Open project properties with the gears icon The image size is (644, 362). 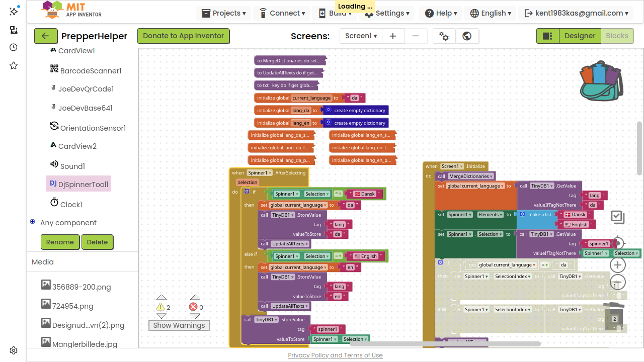point(444,36)
